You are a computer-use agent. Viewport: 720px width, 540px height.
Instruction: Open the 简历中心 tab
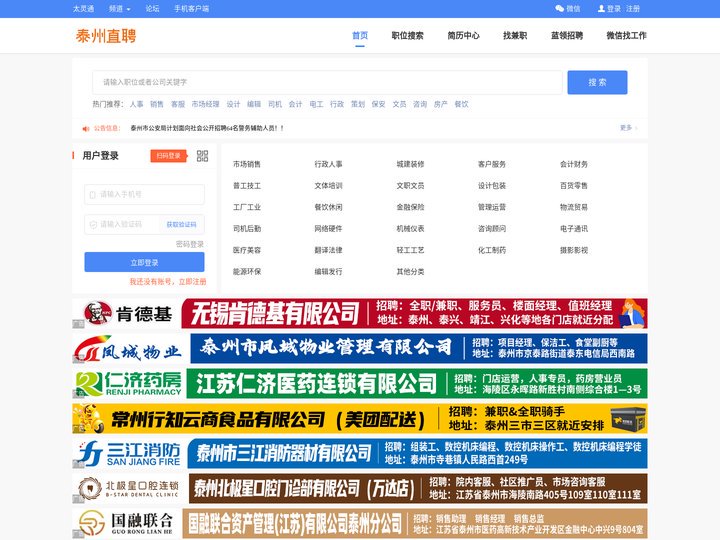tap(463, 35)
